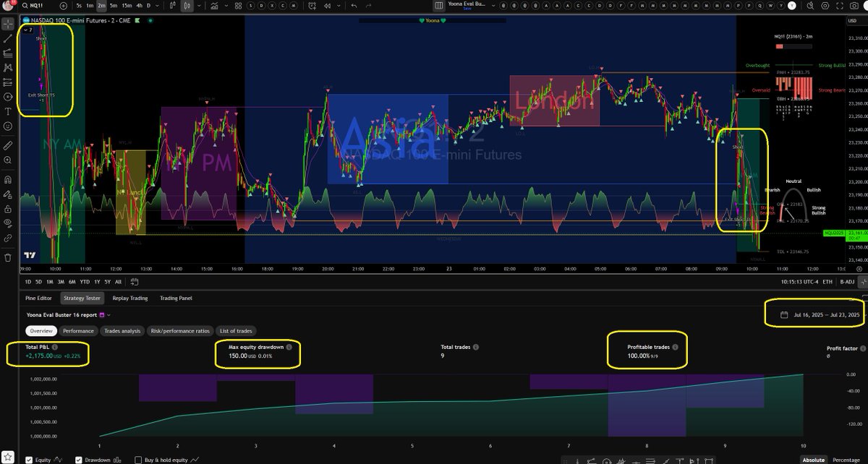Open the Replay Trading tab
868x464 pixels.
point(131,298)
